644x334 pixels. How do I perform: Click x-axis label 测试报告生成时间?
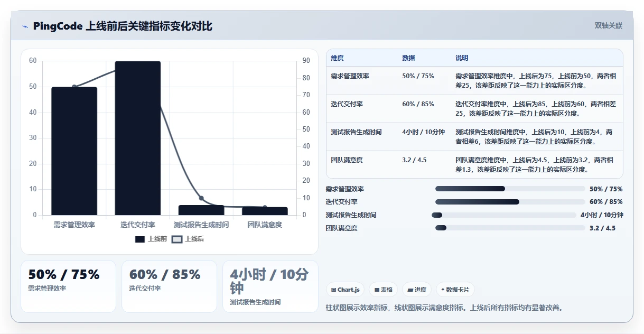click(201, 225)
